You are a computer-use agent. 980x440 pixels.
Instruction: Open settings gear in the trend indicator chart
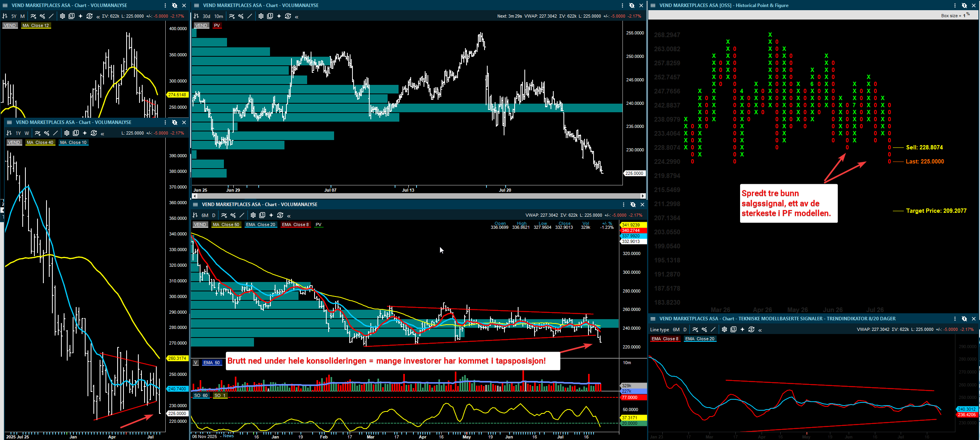[724, 329]
